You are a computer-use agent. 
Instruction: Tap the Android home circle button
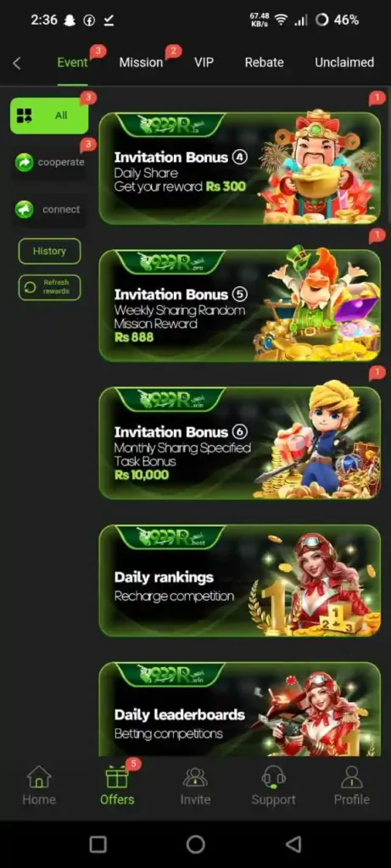point(195,844)
